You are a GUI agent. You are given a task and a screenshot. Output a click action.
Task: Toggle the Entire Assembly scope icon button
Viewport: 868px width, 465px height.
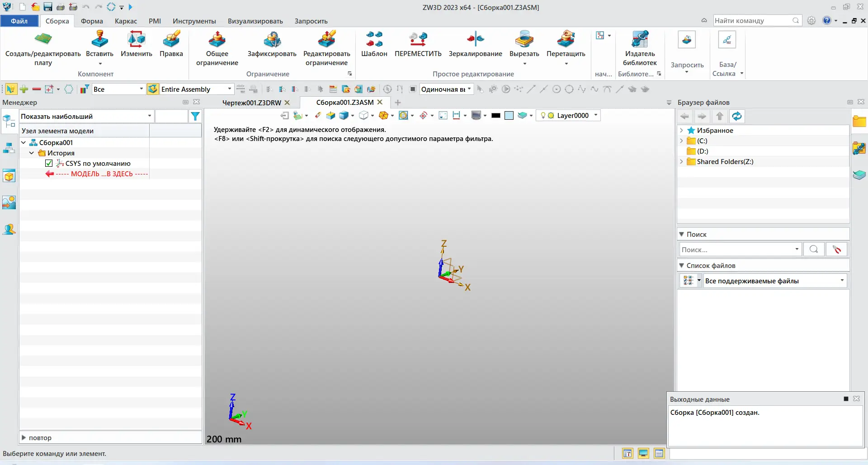point(153,89)
